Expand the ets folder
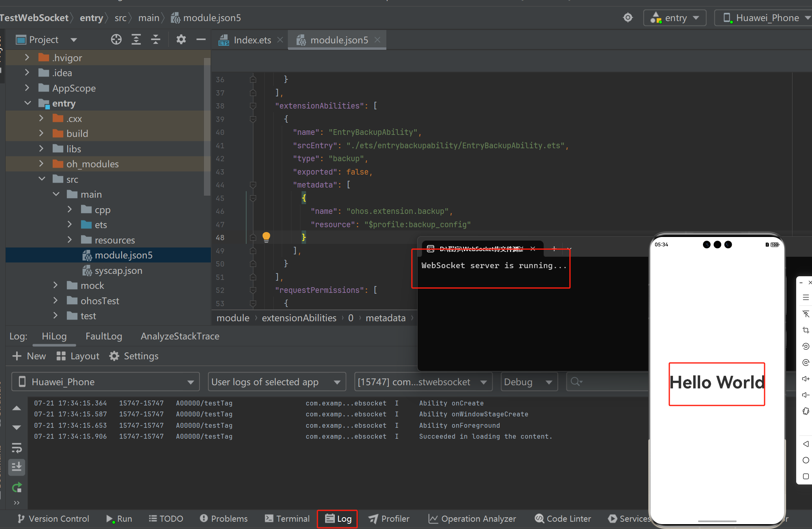812x529 pixels. tap(70, 224)
